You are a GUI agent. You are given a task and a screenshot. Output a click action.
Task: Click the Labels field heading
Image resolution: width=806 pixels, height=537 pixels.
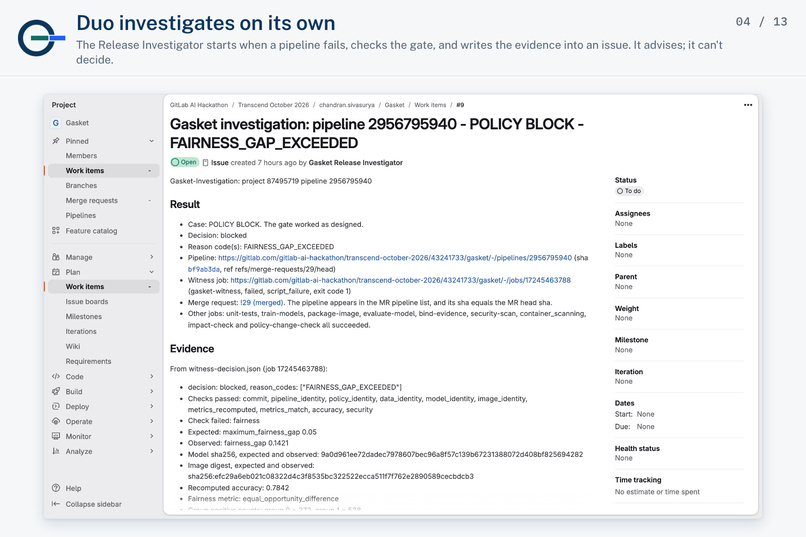[x=626, y=245]
